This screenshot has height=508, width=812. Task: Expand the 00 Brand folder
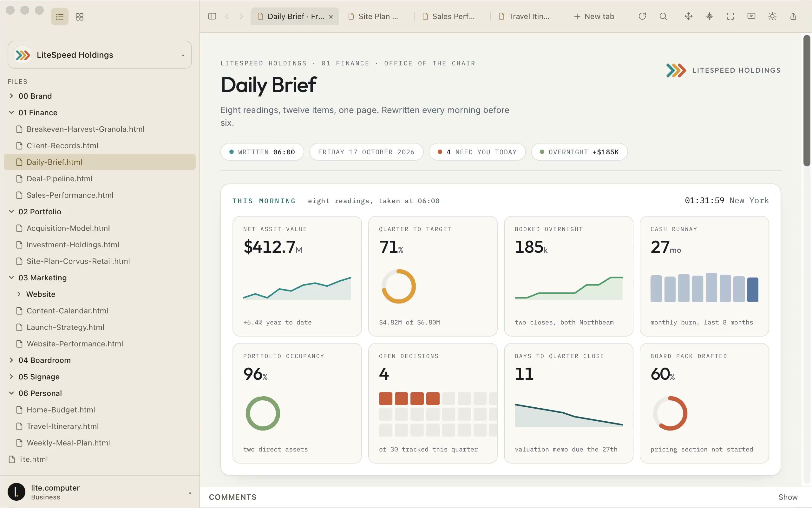[x=11, y=96]
